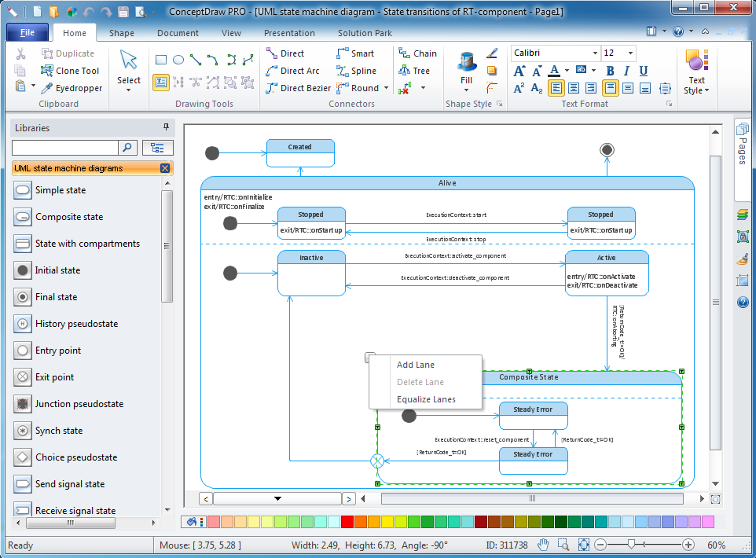Select the Ellipse drawing tool

[x=178, y=60]
